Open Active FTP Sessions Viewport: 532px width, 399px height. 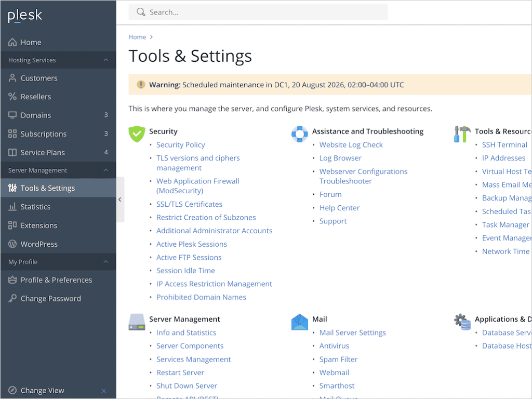tap(189, 258)
